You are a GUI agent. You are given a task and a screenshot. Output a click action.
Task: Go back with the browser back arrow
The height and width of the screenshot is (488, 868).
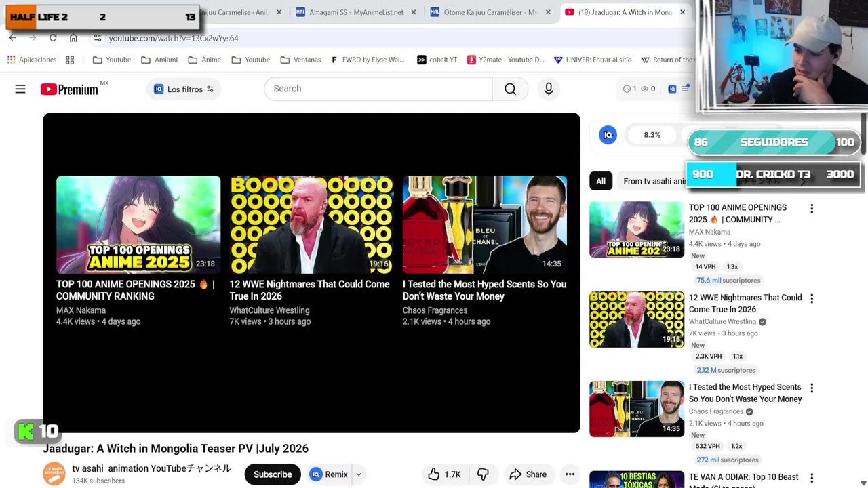[12, 38]
